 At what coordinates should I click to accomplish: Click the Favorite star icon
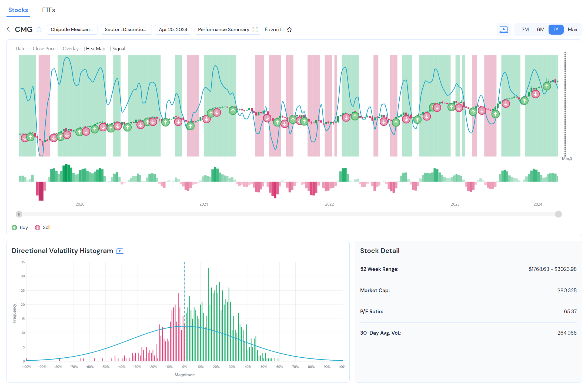289,29
